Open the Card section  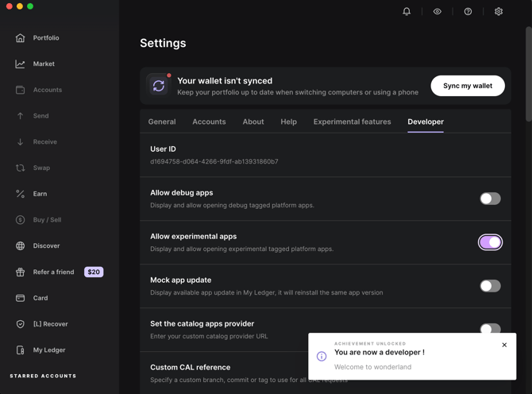pos(40,298)
